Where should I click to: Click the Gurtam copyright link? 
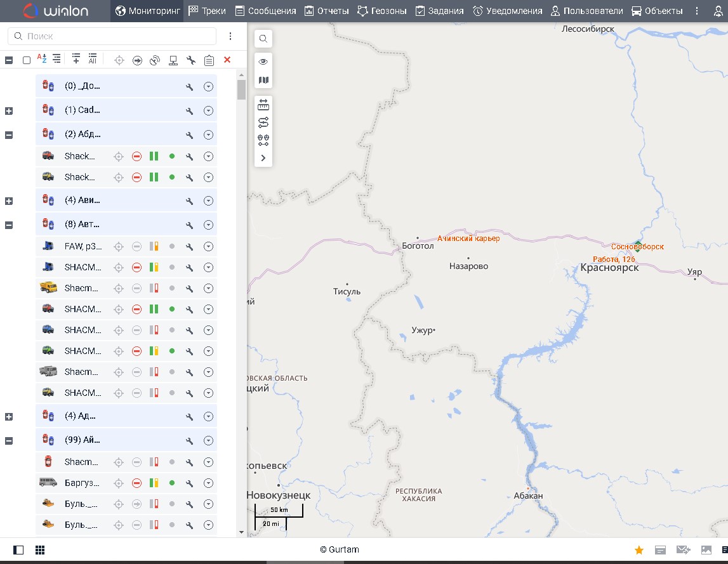tap(339, 550)
